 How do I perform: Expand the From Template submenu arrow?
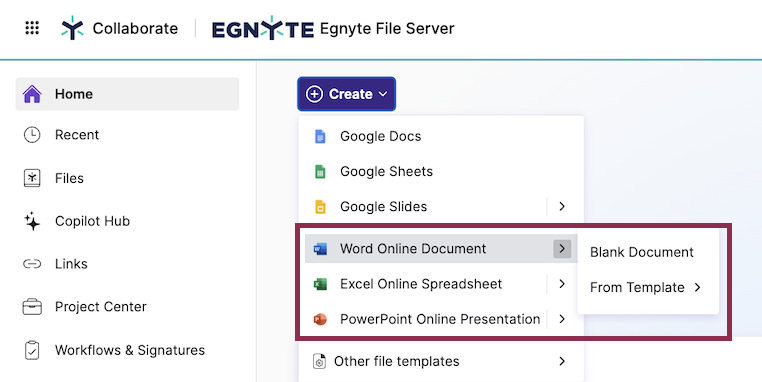698,287
